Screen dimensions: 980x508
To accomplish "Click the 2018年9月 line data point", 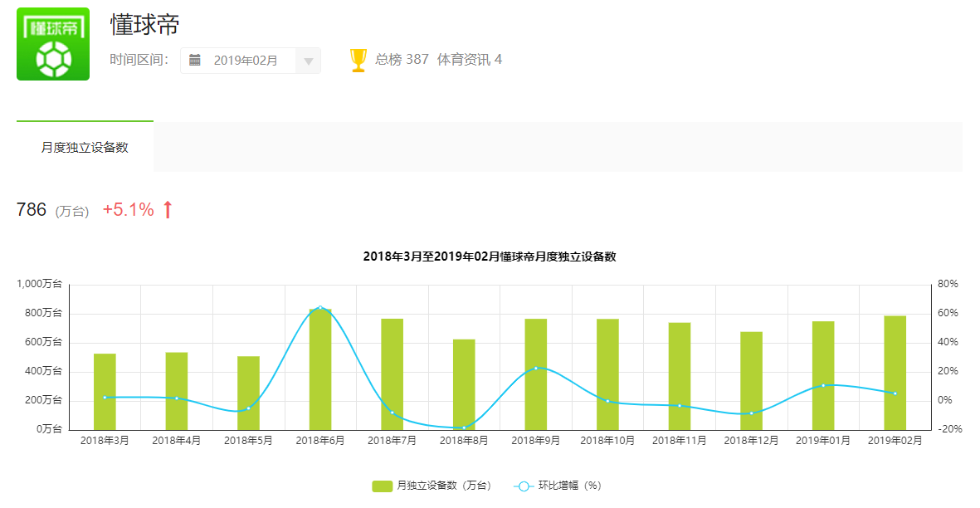I will click(535, 368).
